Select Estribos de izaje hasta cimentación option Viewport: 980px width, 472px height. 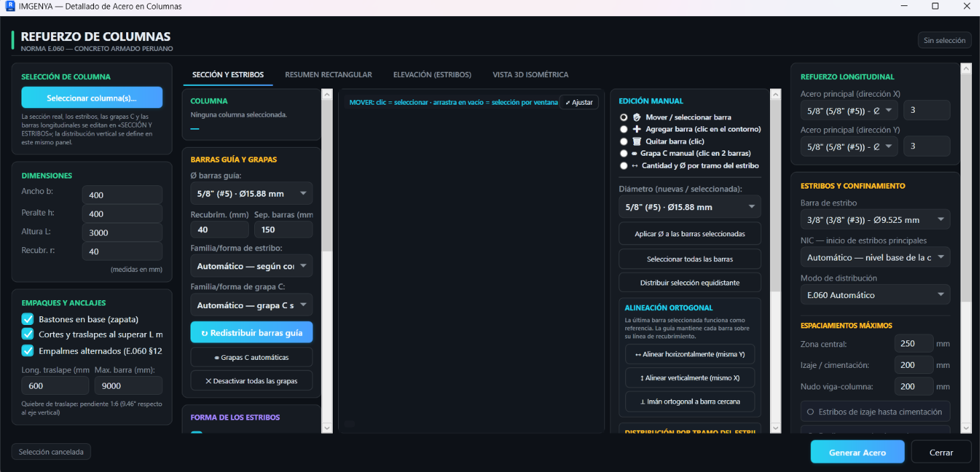point(875,412)
